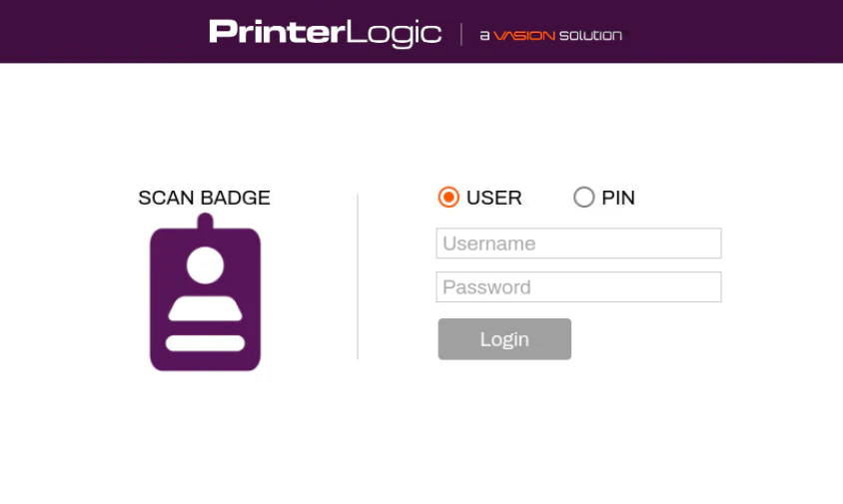Click the person head circle on badge
This screenshot has height=504, width=843.
click(x=205, y=264)
